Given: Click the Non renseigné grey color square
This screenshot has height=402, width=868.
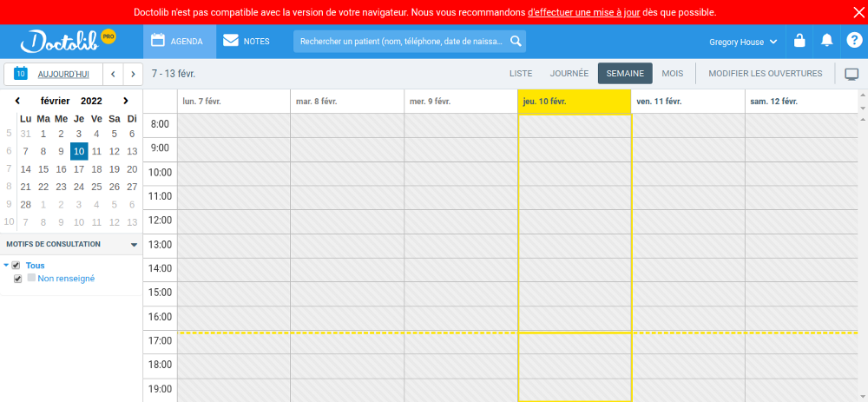Looking at the screenshot, I should [x=31, y=278].
